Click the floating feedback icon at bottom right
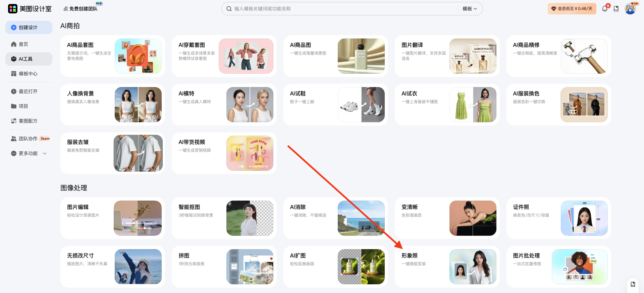The height and width of the screenshot is (293, 644). (x=633, y=284)
